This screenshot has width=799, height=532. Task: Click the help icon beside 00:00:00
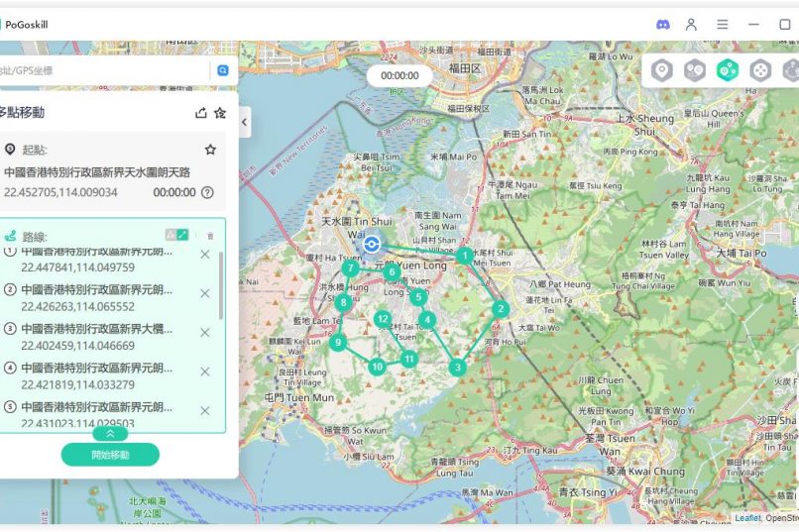coord(207,192)
